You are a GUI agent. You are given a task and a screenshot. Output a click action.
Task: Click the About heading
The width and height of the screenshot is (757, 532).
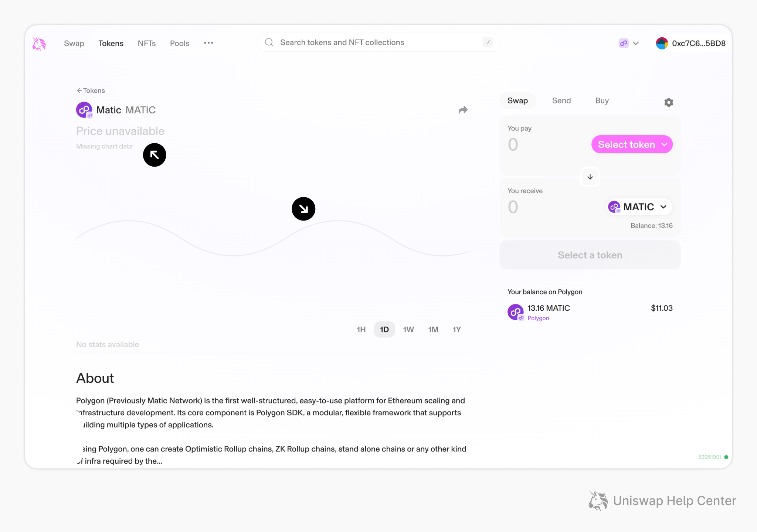point(95,378)
